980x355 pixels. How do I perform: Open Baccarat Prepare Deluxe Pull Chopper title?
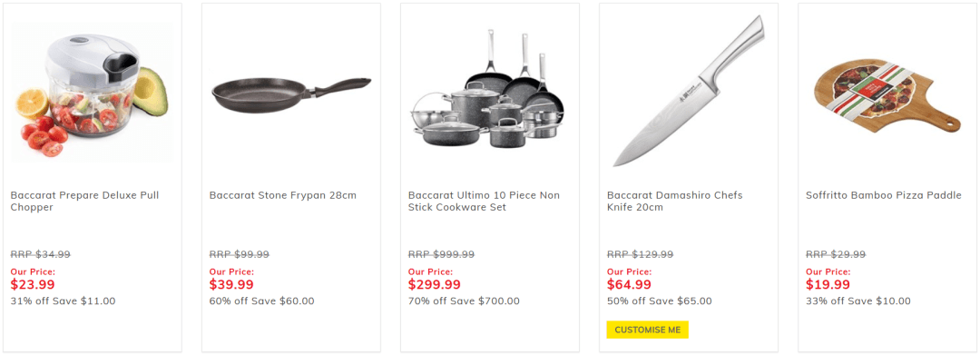[81, 202]
